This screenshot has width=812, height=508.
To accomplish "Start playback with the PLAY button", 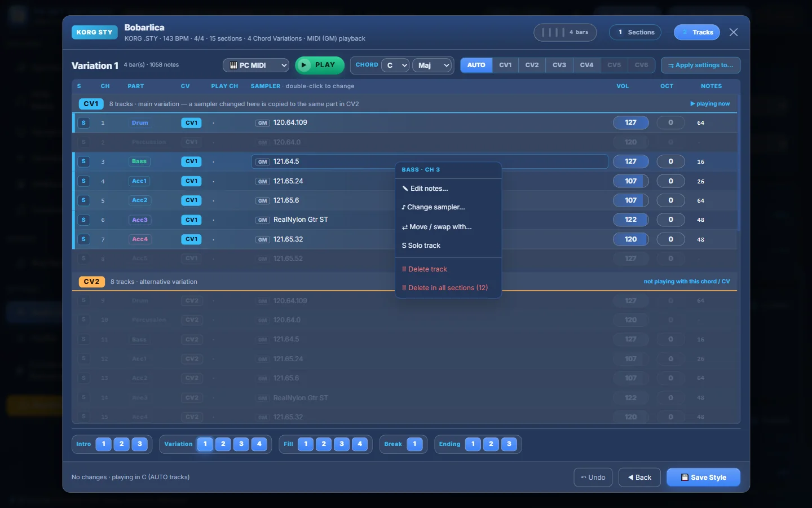I will (x=319, y=65).
